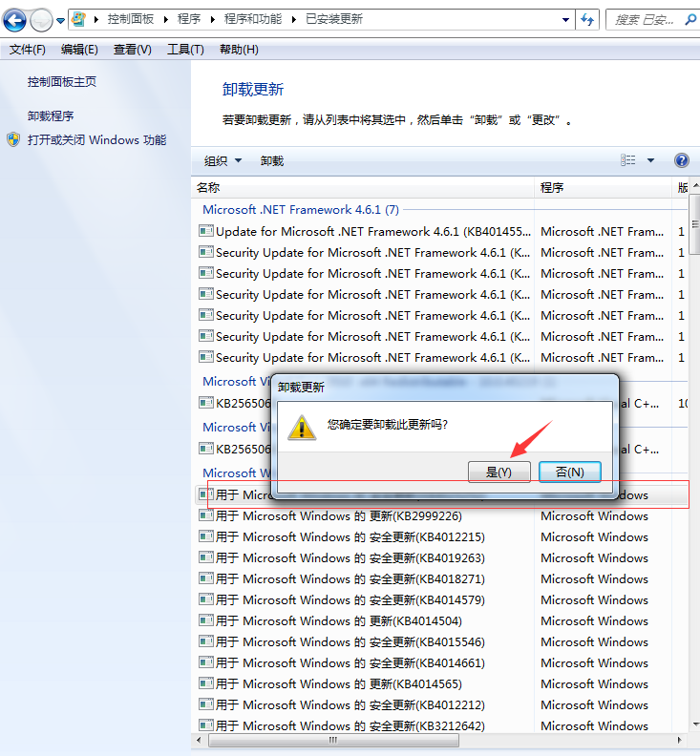The image size is (700, 756).
Task: Open the 查看(V) menu
Action: [132, 50]
